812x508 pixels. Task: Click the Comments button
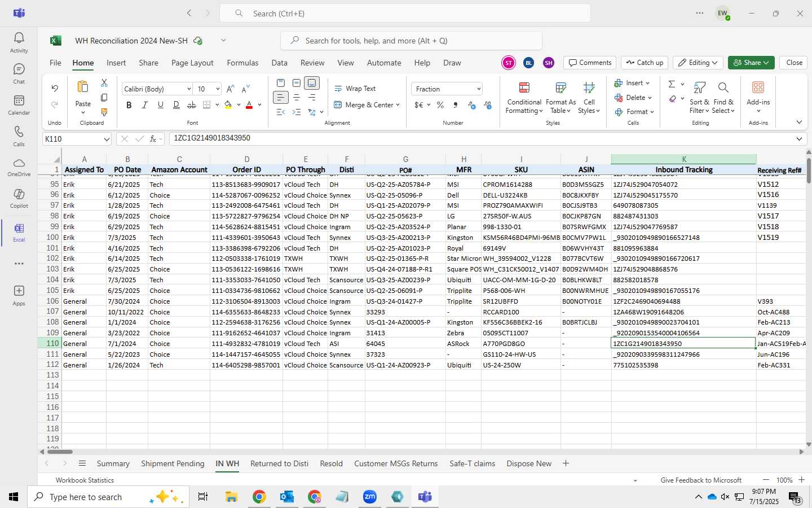[590, 63]
